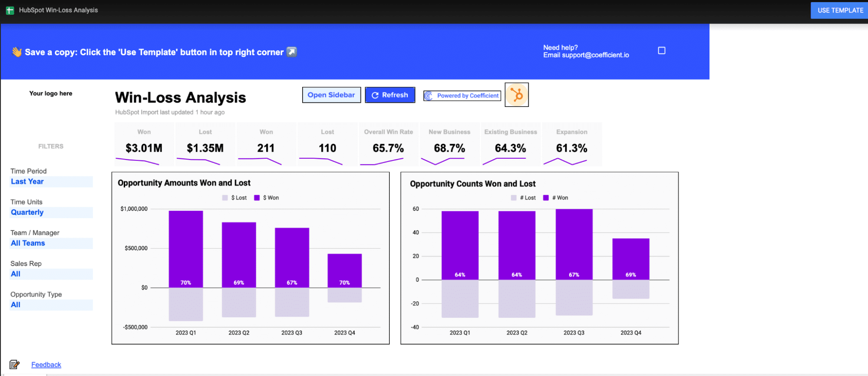Viewport: 868px width, 376px height.
Task: Expand the Time Units Quarterly dropdown
Action: tap(51, 213)
